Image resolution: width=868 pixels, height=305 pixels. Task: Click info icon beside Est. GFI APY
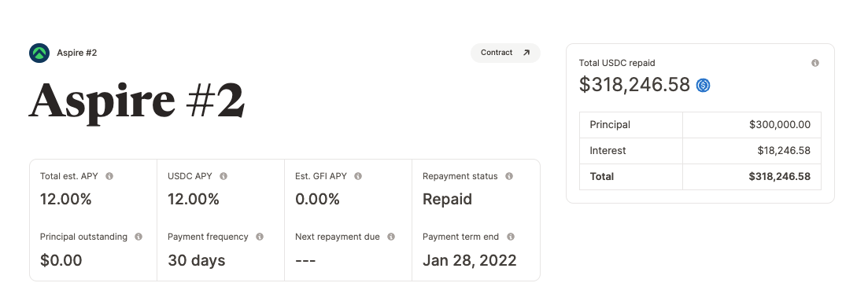358,176
